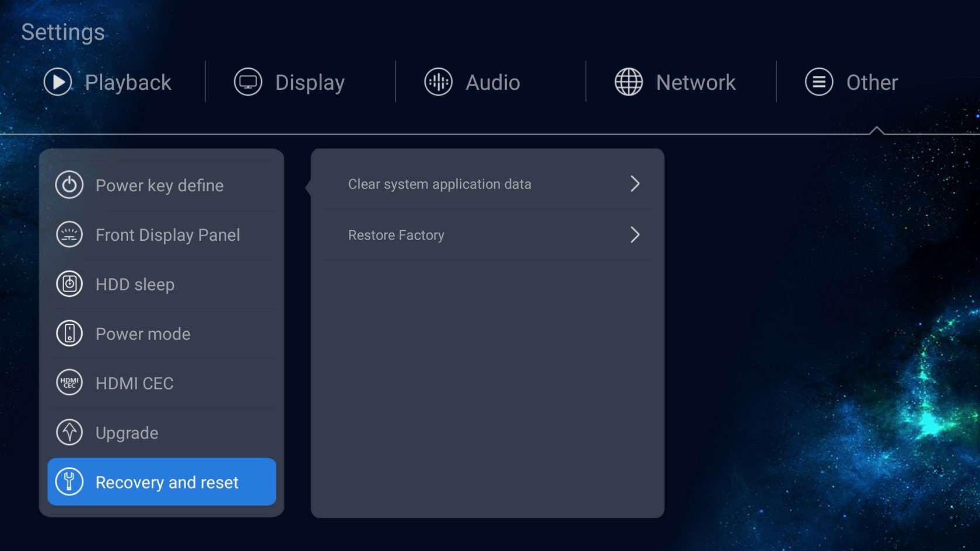Image resolution: width=980 pixels, height=551 pixels.
Task: Click the Front Display Panel icon
Action: (x=69, y=235)
